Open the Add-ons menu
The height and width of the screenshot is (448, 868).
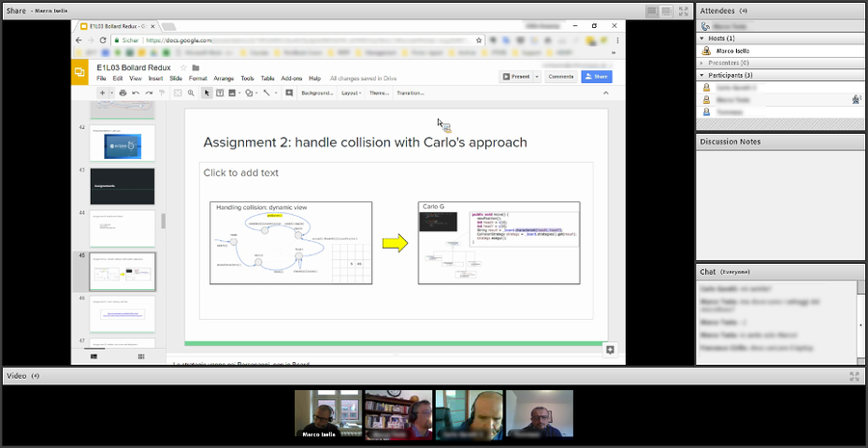click(291, 78)
